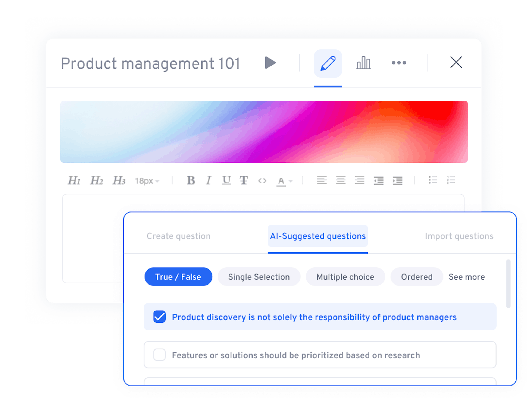Viewport: 532px width, 399px height.
Task: Apply H1 heading formatting
Action: tap(74, 180)
